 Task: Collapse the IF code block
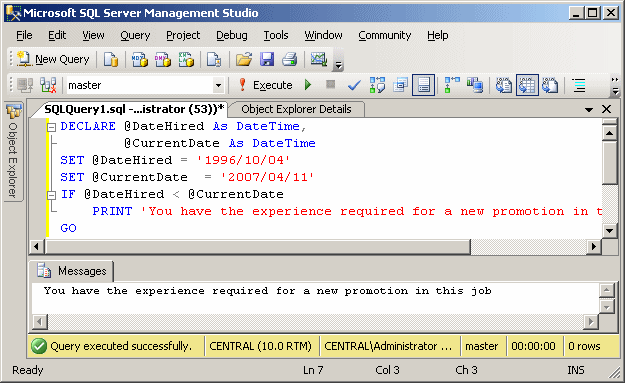coord(51,195)
